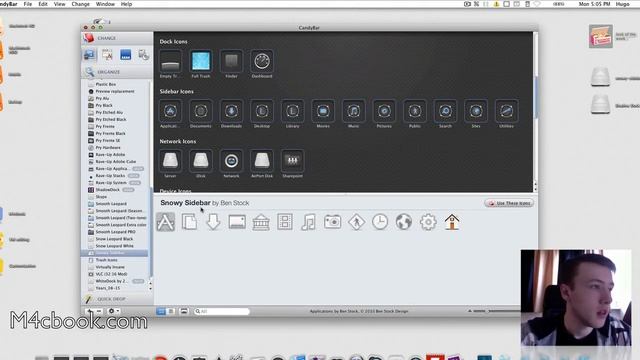Image resolution: width=640 pixels, height=360 pixels.
Task: Select the Applications sidebar icon well
Action: click(x=170, y=111)
